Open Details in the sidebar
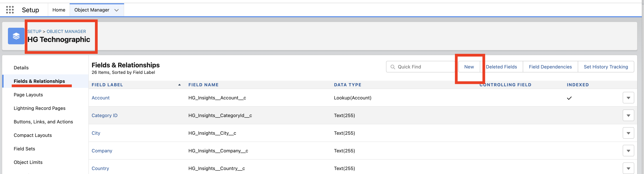The height and width of the screenshot is (174, 644). pyautogui.click(x=21, y=68)
